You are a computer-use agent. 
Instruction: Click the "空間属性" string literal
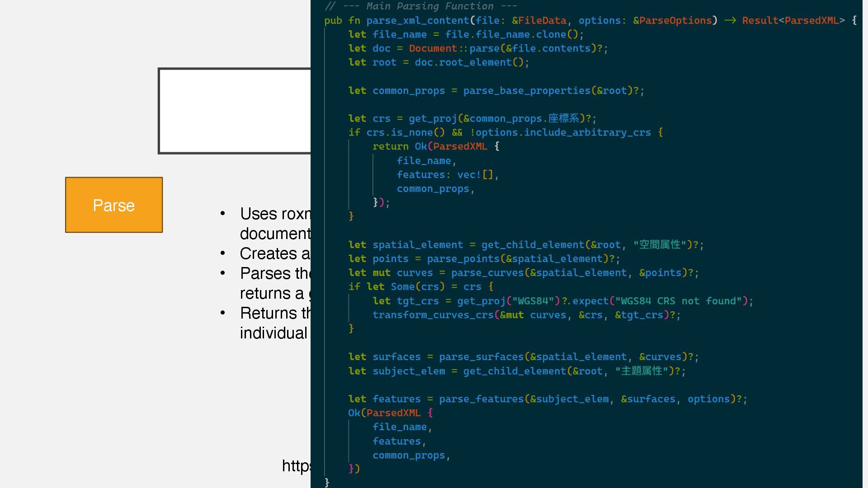click(659, 244)
